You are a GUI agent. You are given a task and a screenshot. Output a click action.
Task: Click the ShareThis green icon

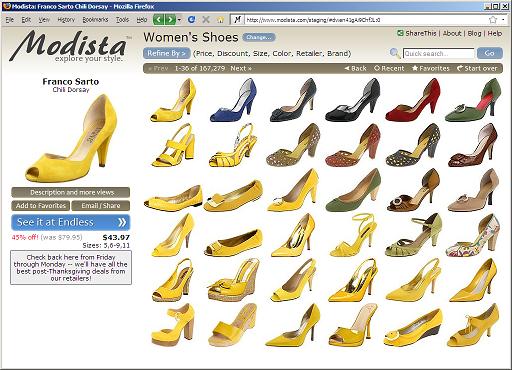400,33
